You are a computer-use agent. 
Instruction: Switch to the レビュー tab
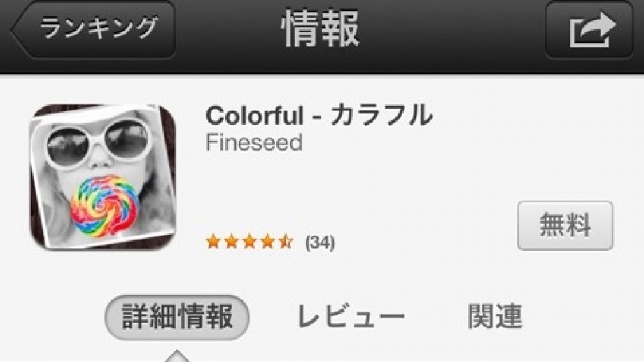click(351, 316)
